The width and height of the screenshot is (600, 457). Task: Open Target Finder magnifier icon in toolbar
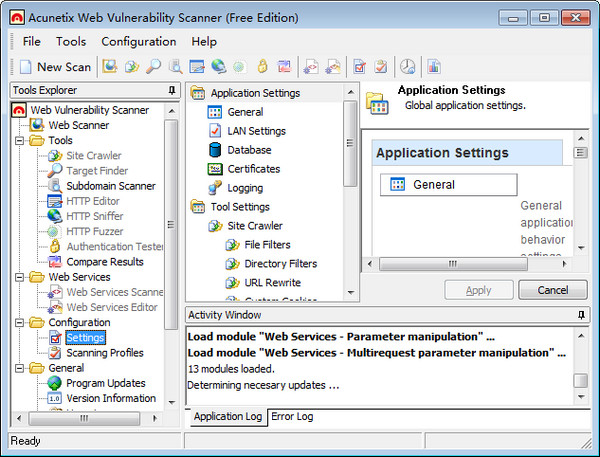(153, 67)
